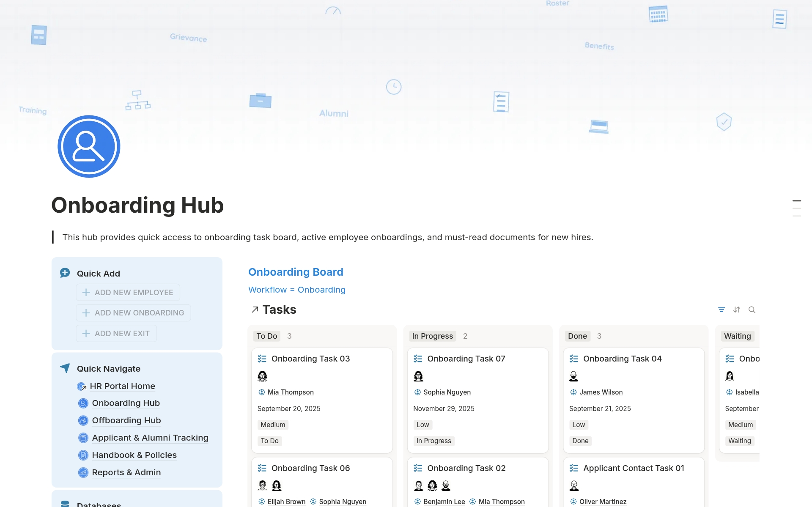Select the In Progress column header

[x=433, y=336]
